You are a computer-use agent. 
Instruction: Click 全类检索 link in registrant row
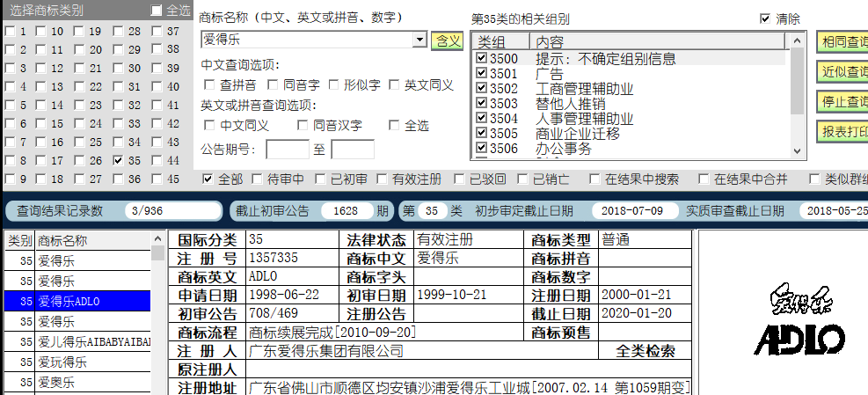click(x=646, y=351)
